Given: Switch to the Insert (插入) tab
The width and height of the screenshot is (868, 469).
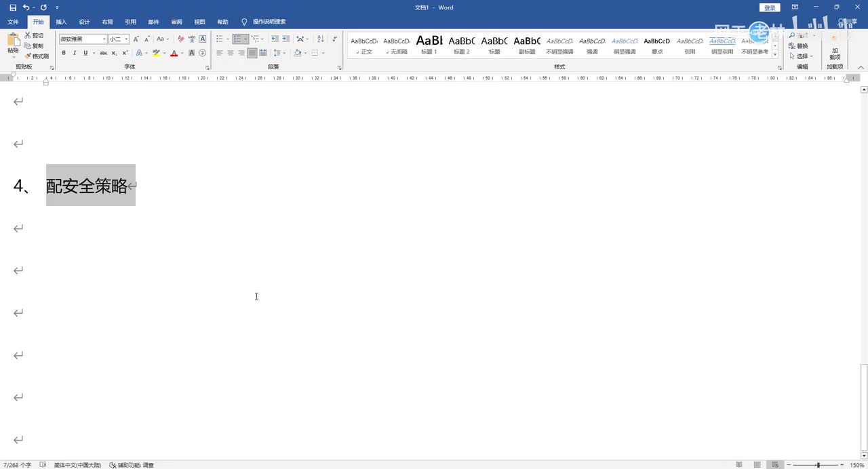Looking at the screenshot, I should point(61,22).
